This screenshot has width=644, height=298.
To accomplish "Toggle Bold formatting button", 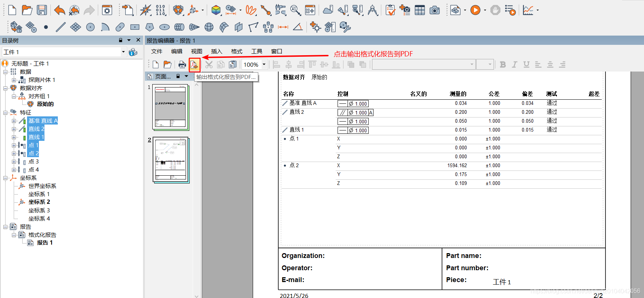I will [x=503, y=64].
